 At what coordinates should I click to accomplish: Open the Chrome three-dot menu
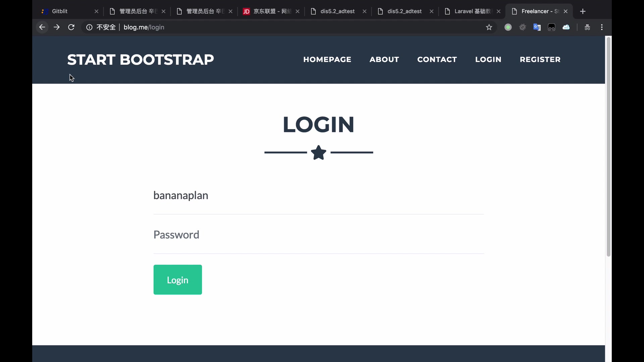pos(602,27)
